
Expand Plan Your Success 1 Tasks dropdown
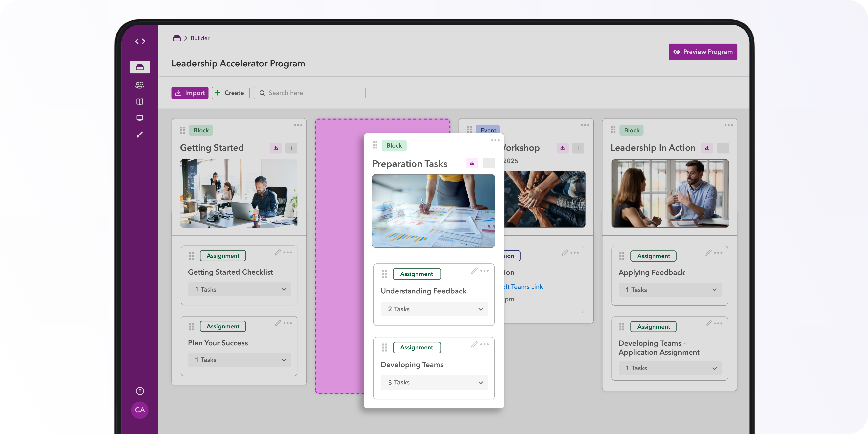[239, 360]
